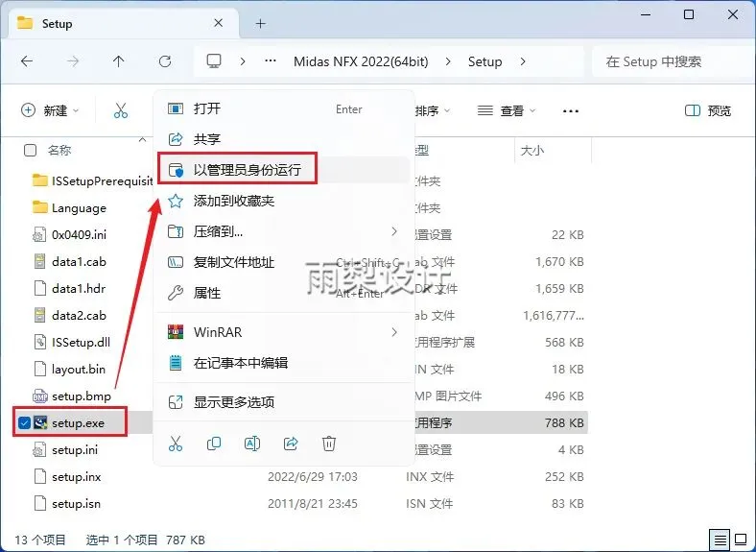The width and height of the screenshot is (756, 552).
Task: Go up one folder level
Action: click(x=119, y=61)
